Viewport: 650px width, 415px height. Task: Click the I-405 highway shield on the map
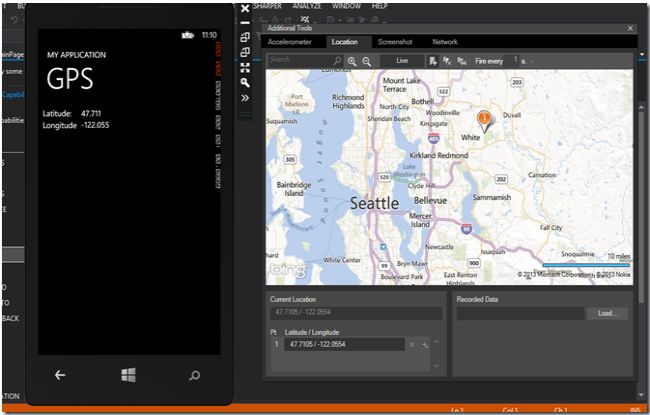[434, 138]
